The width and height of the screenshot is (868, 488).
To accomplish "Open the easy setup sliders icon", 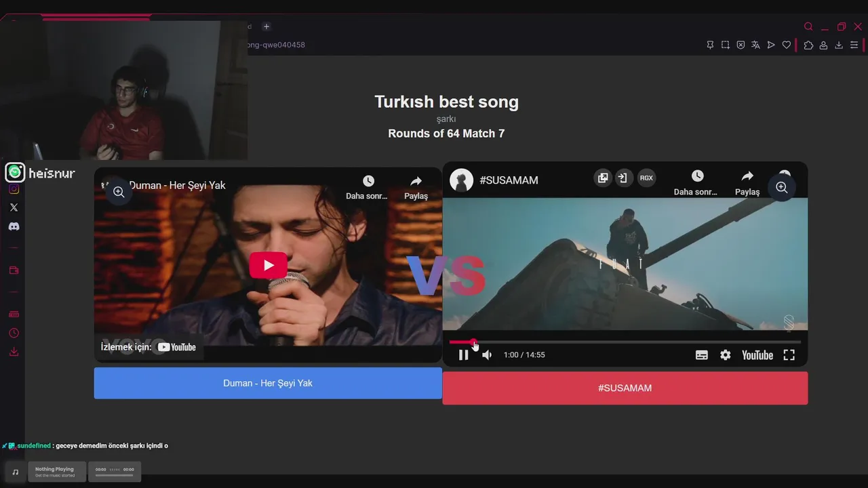I will coord(854,45).
